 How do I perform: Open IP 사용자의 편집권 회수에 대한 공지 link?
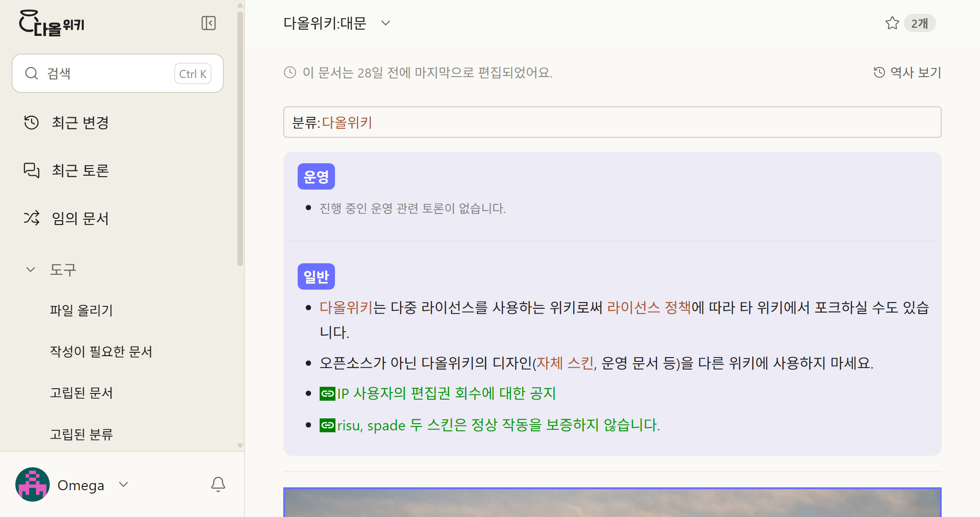pos(446,393)
